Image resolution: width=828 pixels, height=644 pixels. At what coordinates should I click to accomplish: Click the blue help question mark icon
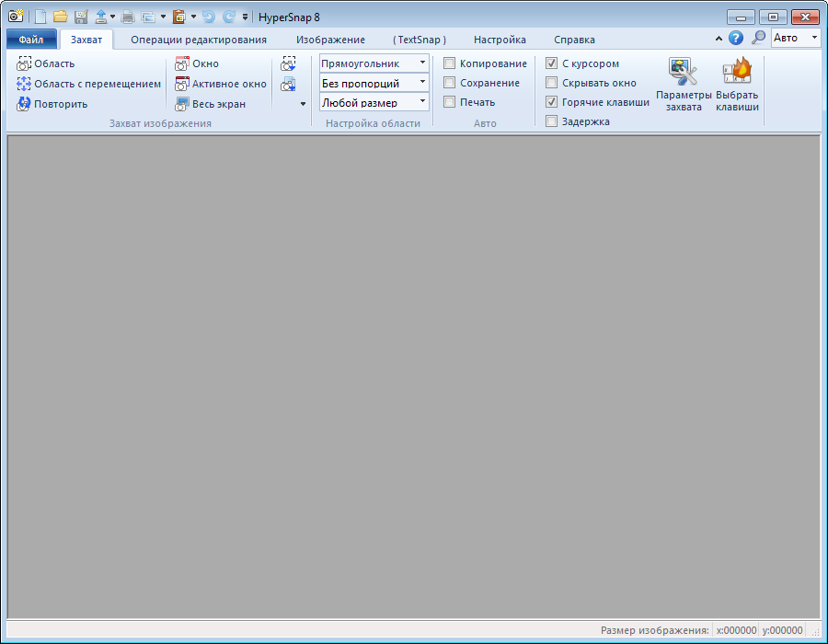[x=736, y=38]
